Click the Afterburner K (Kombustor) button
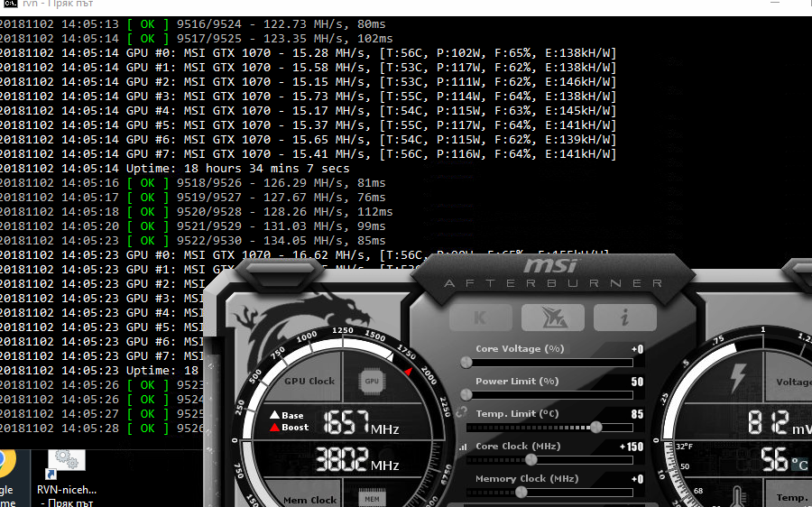 pos(481,317)
